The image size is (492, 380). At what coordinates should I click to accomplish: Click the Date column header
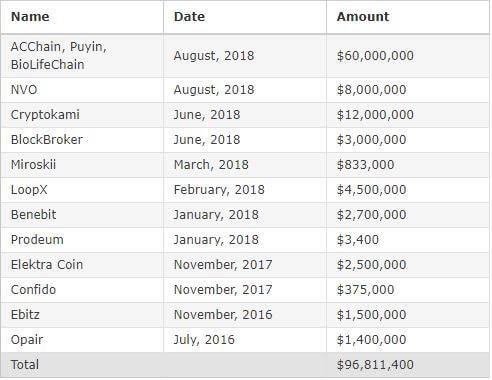point(189,17)
